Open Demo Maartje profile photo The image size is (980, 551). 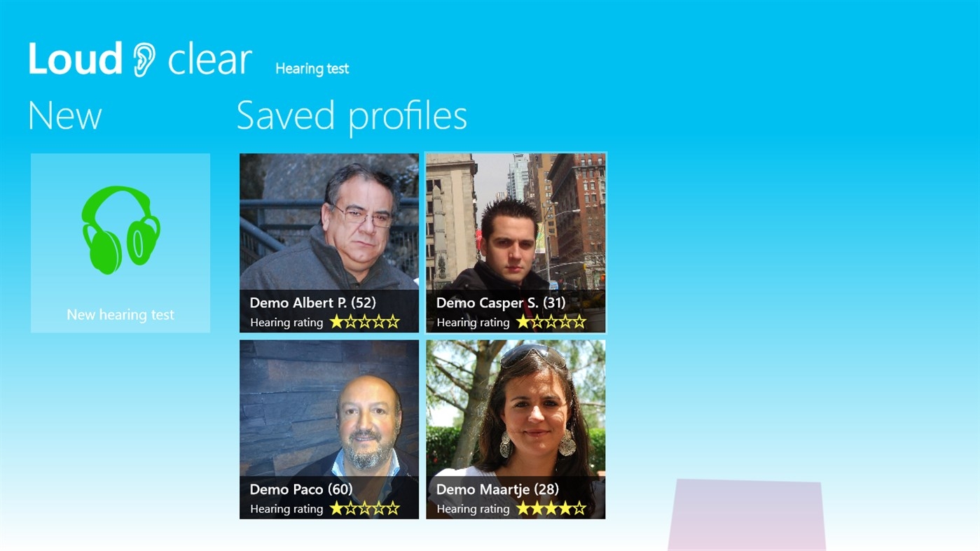pos(516,408)
